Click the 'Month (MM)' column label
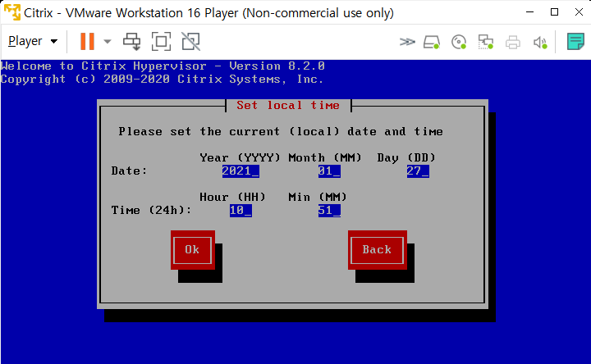591x364 pixels. (x=325, y=157)
